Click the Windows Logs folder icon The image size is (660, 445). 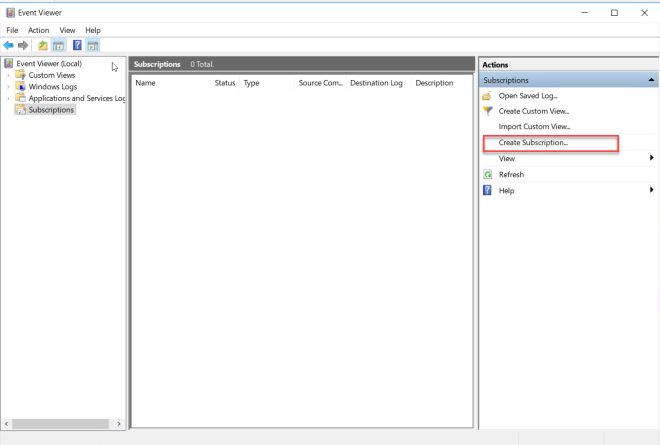pyautogui.click(x=20, y=86)
